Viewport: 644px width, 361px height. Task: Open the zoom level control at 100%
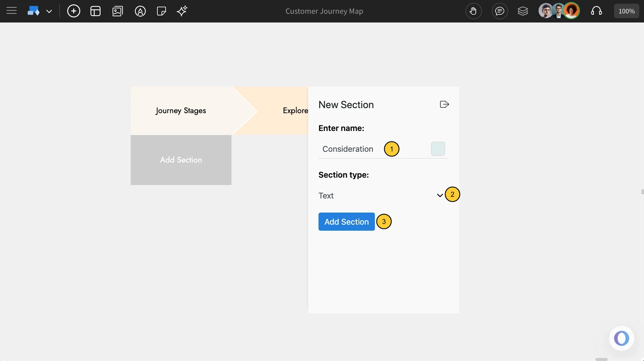point(626,10)
